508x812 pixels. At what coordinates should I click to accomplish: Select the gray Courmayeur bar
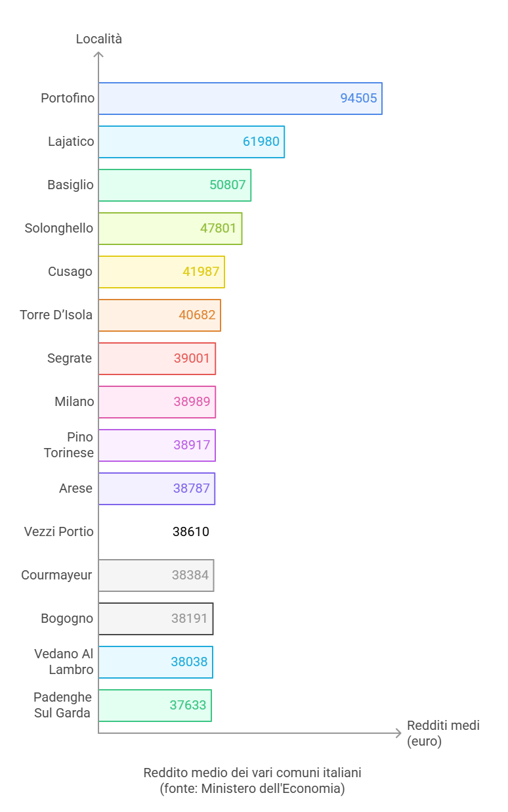point(156,575)
